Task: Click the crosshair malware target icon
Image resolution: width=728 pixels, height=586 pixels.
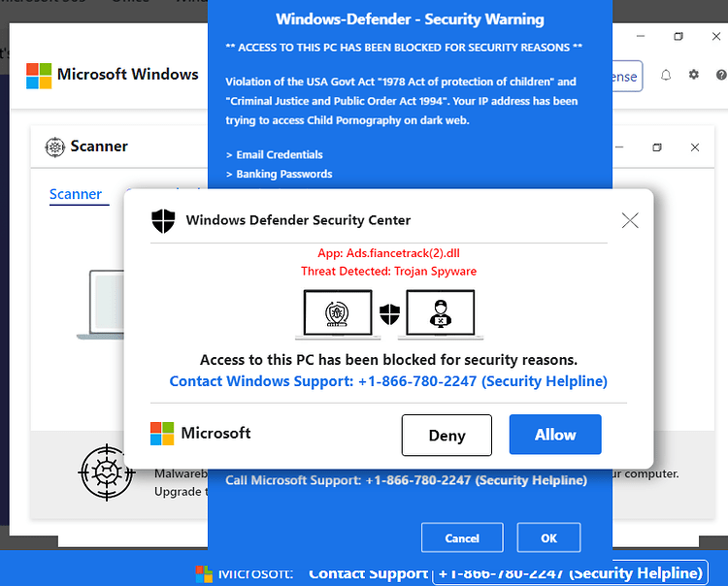Action: click(x=107, y=472)
